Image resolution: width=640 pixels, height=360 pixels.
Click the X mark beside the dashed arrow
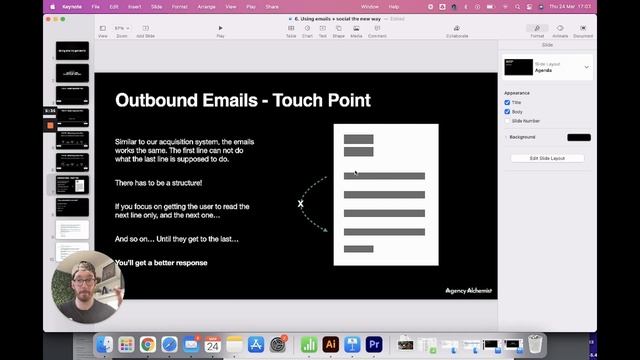click(300, 203)
